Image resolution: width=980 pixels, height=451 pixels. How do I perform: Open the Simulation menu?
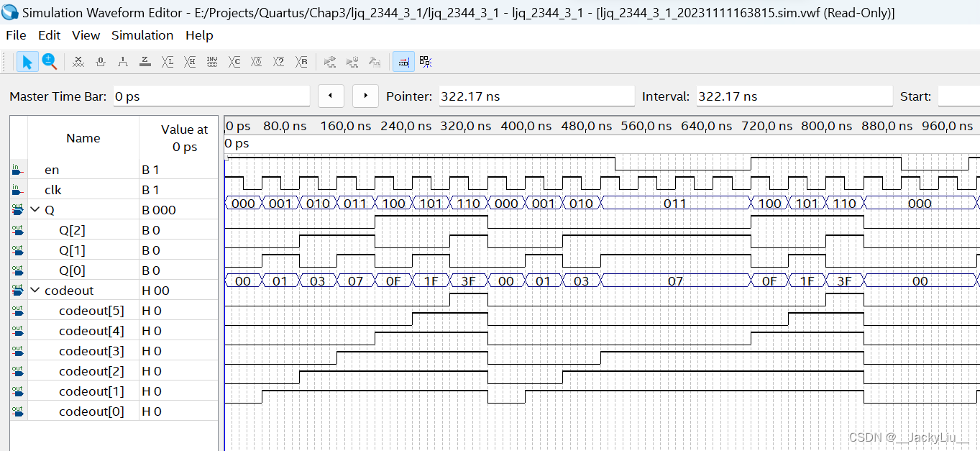tap(142, 35)
